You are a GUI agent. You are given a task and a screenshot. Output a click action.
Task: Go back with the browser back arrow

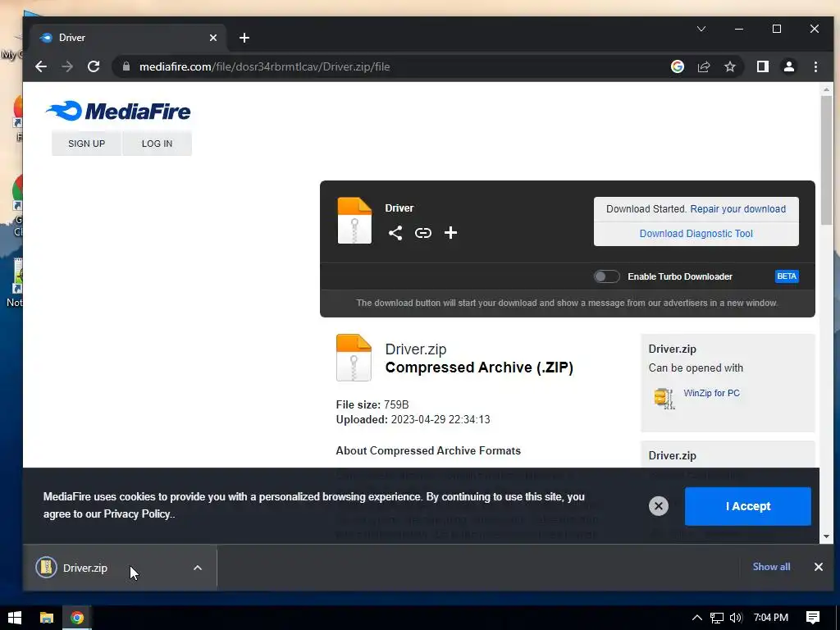click(41, 66)
